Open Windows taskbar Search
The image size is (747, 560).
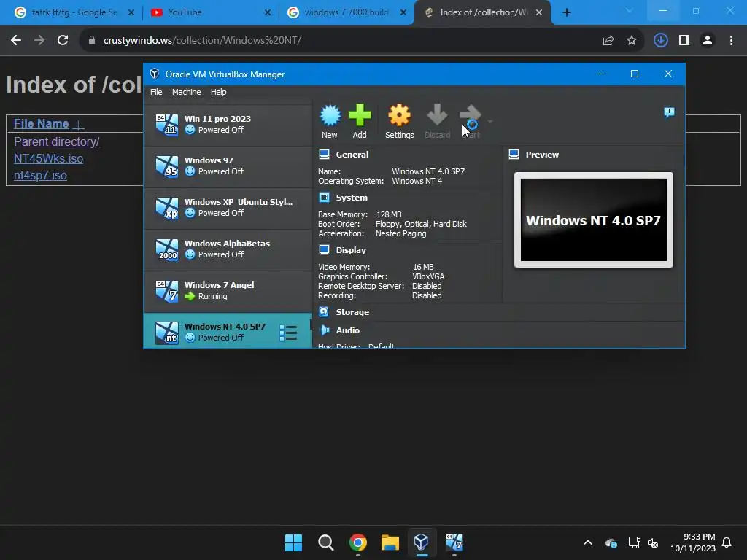pyautogui.click(x=326, y=542)
